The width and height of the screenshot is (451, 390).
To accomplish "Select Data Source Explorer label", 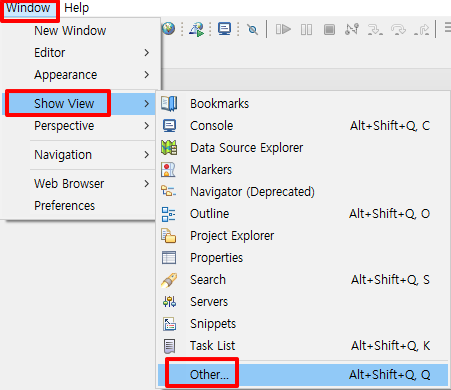I will [246, 148].
